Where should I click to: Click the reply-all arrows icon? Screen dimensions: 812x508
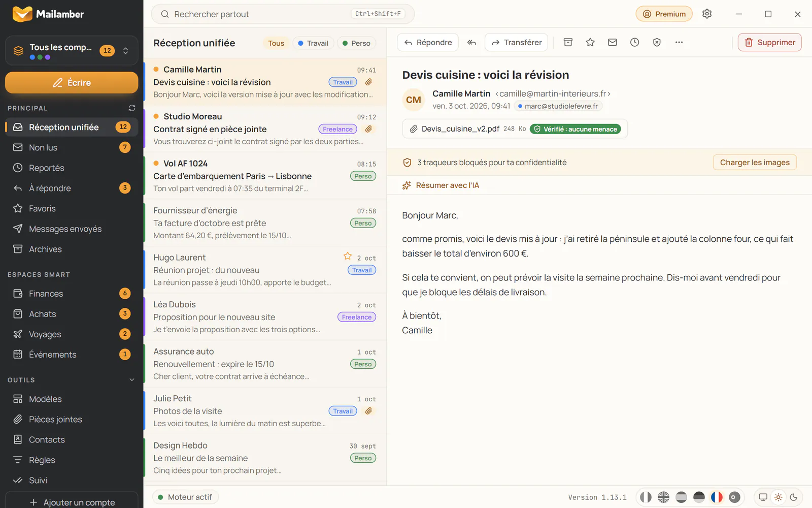point(471,42)
